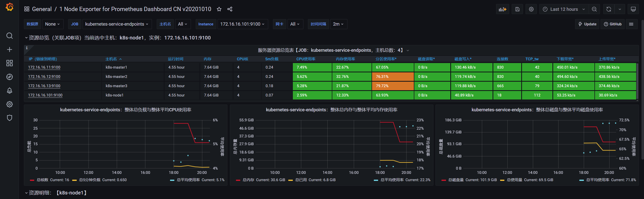
Task: Sort table by 内存使用率 column
Action: tap(345, 59)
